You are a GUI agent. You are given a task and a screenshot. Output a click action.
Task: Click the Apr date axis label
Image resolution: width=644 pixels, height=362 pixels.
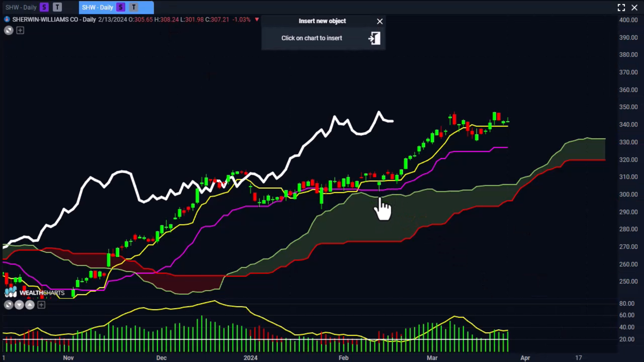click(525, 358)
